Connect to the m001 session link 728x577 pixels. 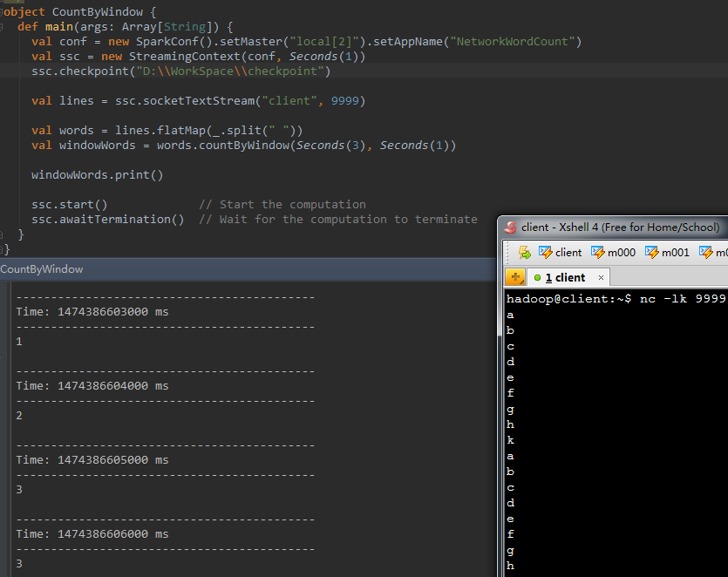667,253
